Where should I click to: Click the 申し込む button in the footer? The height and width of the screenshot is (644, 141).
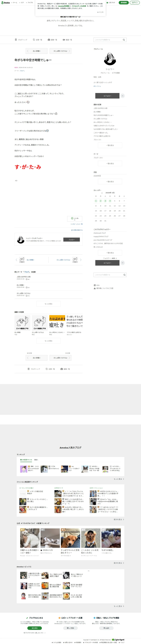coord(106,628)
